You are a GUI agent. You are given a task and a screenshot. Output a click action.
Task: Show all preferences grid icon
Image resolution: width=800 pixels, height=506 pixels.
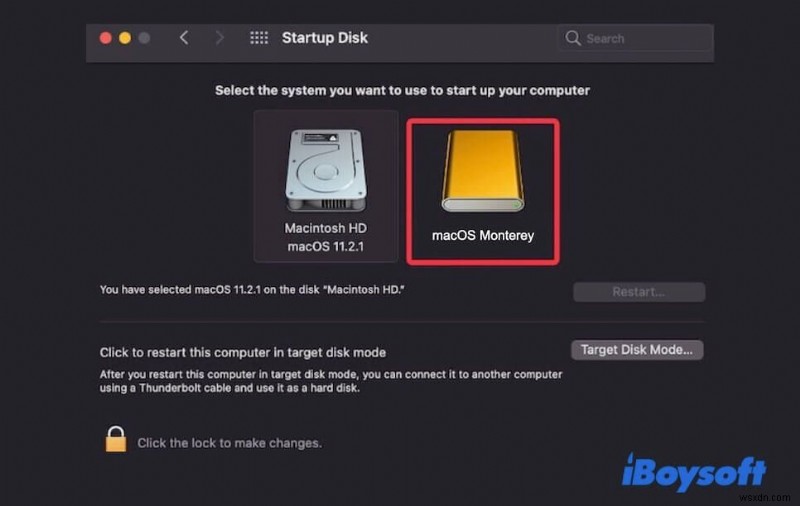pyautogui.click(x=259, y=38)
